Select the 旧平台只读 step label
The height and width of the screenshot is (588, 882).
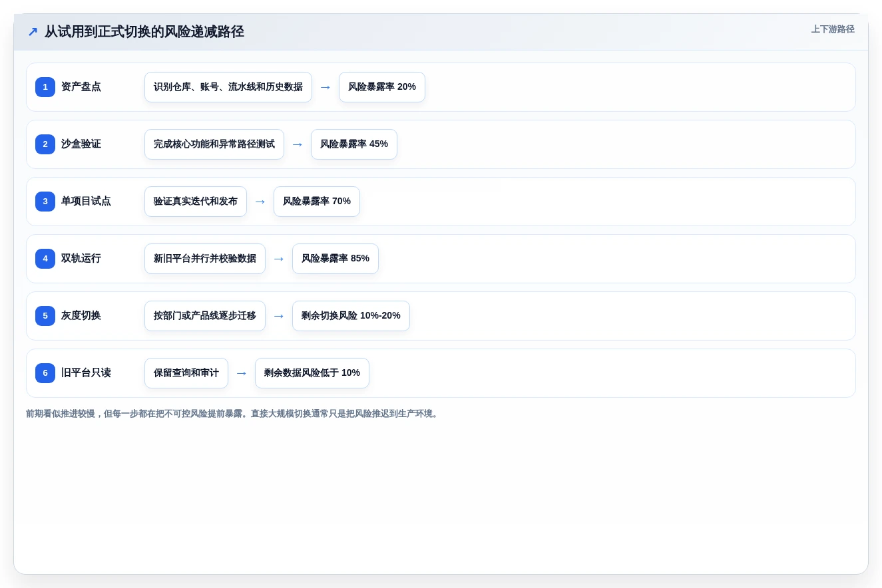86,373
